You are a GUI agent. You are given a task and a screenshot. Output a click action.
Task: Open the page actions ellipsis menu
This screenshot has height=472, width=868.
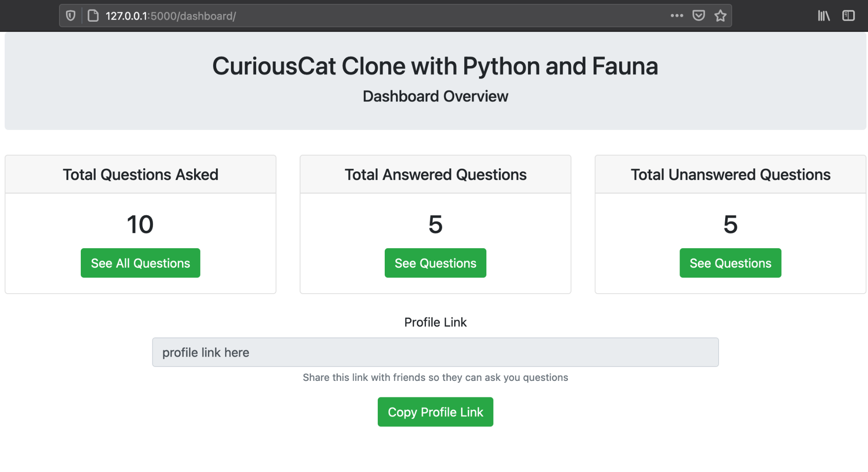pos(677,16)
